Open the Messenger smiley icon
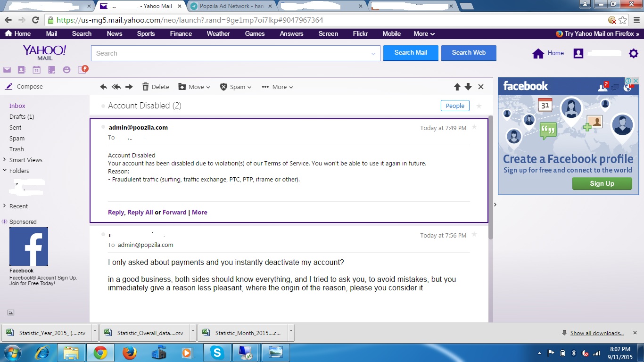This screenshot has width=644, height=362. point(66,70)
